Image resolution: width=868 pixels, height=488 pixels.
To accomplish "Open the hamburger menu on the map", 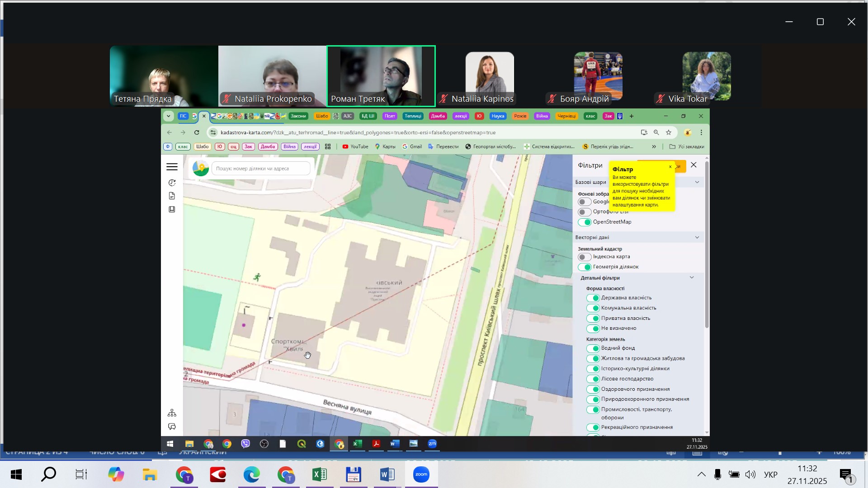I will point(172,167).
